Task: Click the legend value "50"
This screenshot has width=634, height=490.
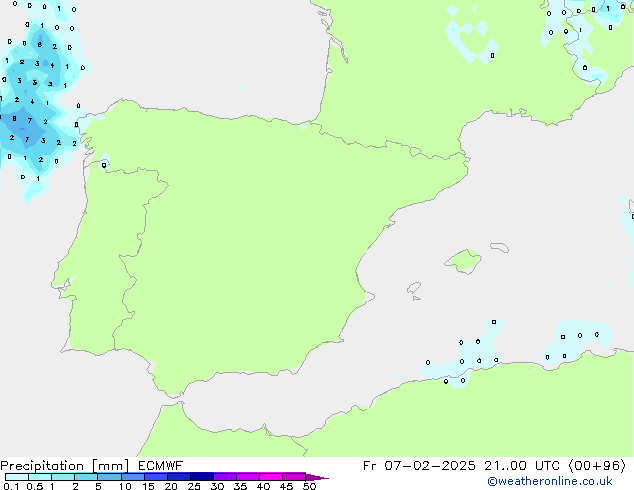Action: point(309,486)
